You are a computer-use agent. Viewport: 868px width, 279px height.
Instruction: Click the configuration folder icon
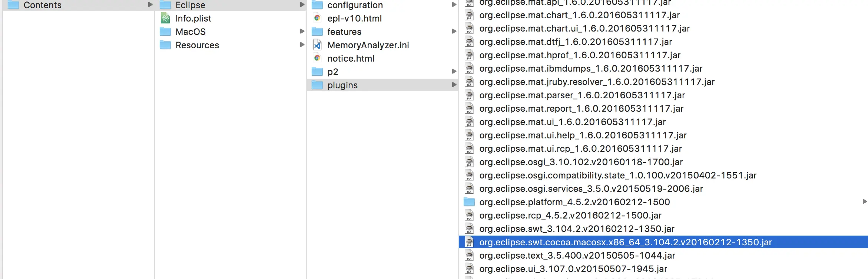pyautogui.click(x=317, y=5)
